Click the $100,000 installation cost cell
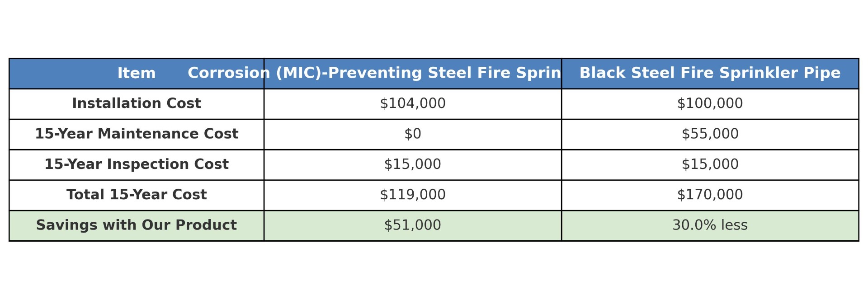This screenshot has height=299, width=868. pyautogui.click(x=710, y=104)
